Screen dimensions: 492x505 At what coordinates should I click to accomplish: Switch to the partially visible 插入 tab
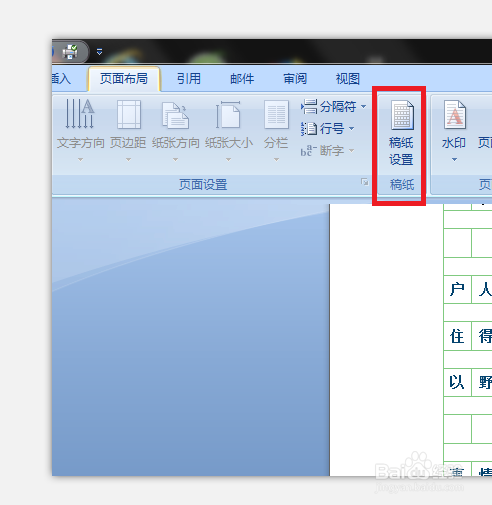(x=61, y=79)
